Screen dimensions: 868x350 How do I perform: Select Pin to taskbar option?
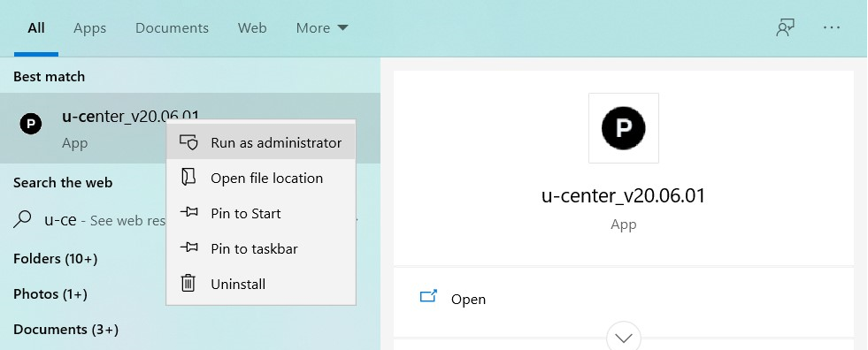261,249
